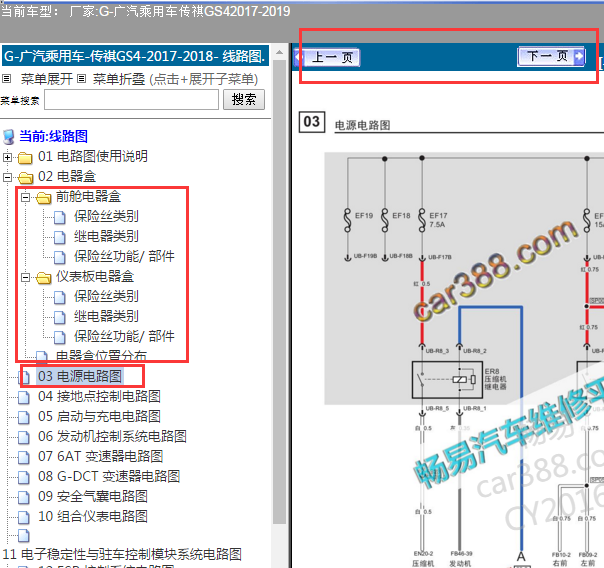
Task: Click the 当前:线路图 heading link
Action: click(54, 136)
